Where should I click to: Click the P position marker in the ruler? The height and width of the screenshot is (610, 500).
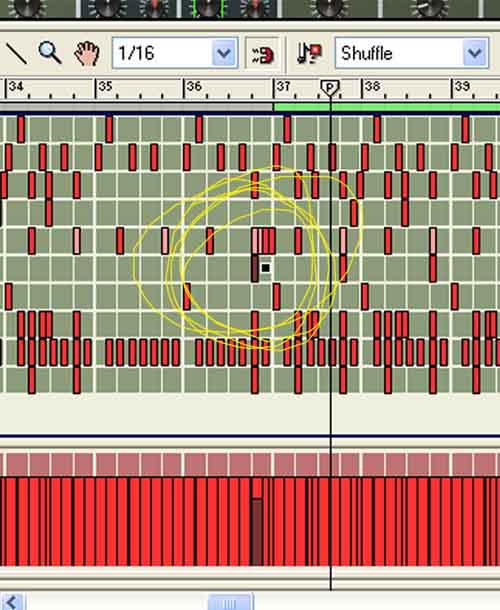click(x=330, y=88)
